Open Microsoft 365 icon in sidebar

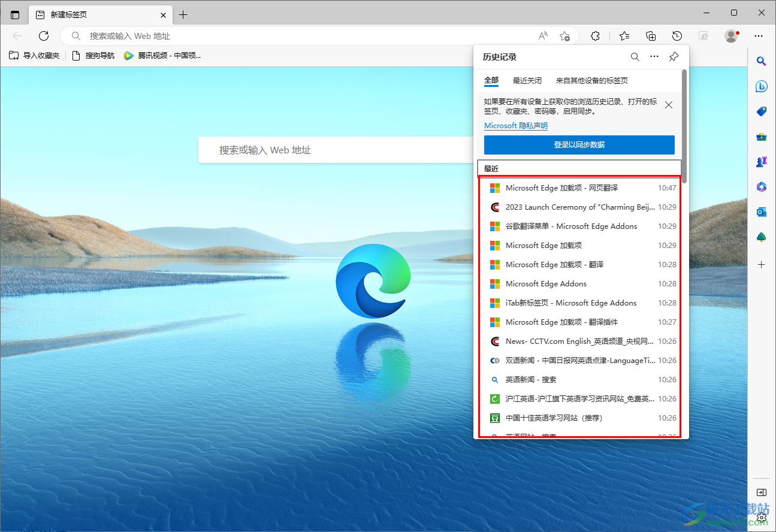pos(762,187)
